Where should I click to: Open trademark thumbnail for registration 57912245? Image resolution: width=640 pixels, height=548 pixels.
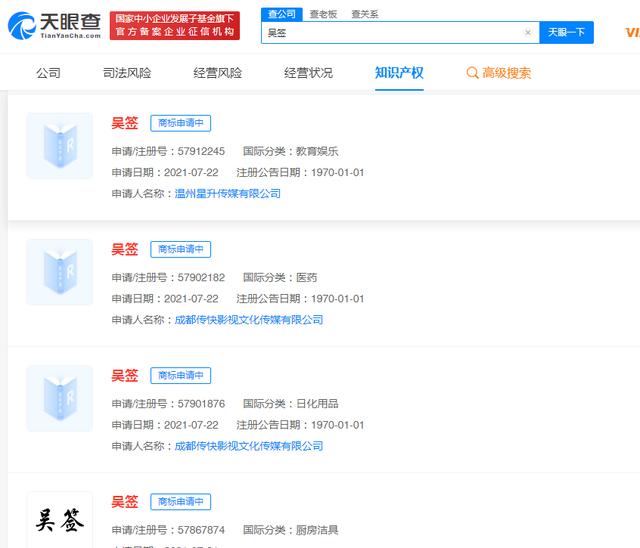pos(60,146)
